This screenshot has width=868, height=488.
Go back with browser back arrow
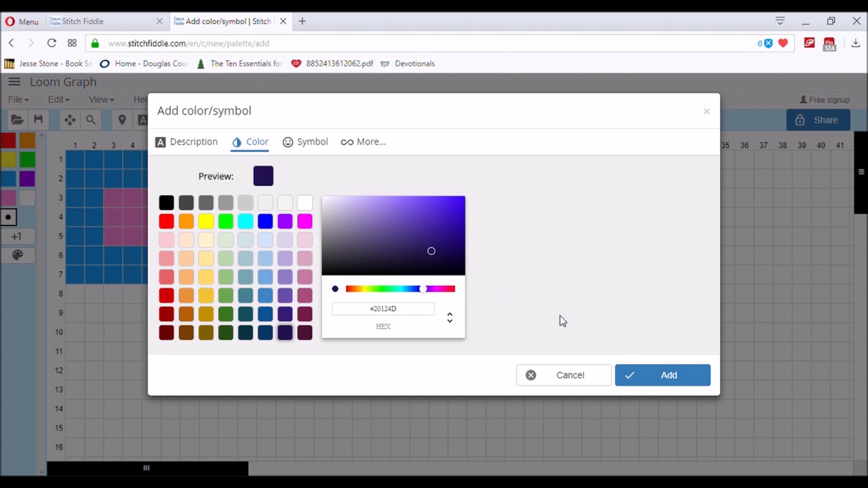[12, 43]
